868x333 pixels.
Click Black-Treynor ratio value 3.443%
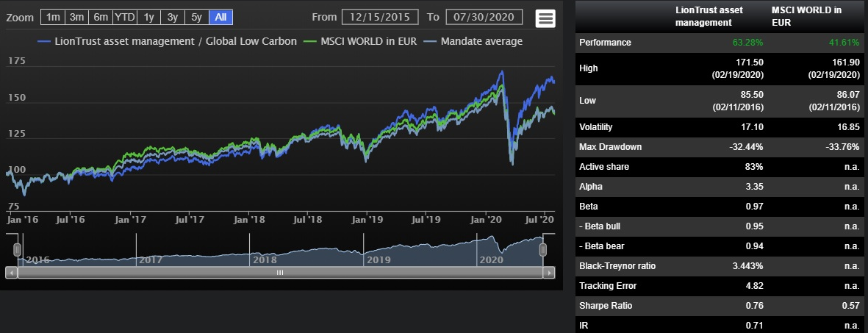click(x=748, y=266)
